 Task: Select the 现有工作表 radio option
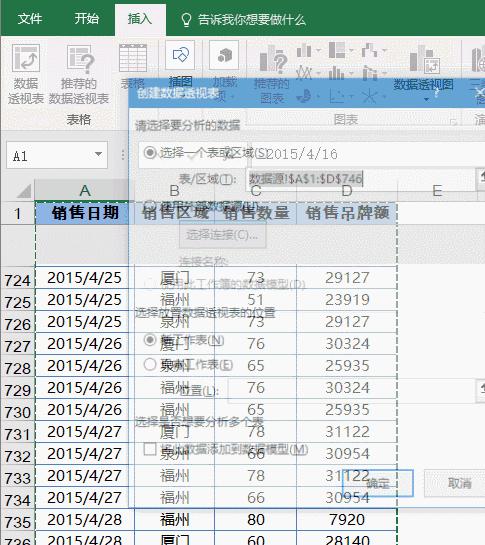pos(150,364)
